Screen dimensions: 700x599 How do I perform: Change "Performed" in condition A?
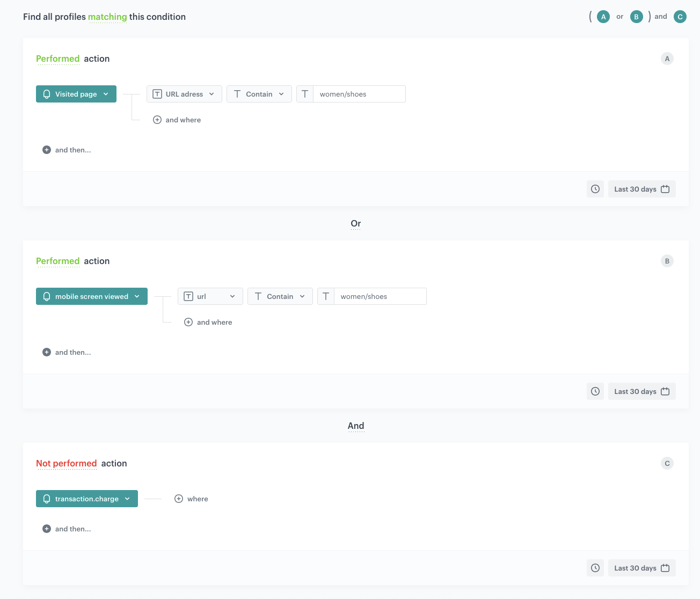pyautogui.click(x=57, y=59)
